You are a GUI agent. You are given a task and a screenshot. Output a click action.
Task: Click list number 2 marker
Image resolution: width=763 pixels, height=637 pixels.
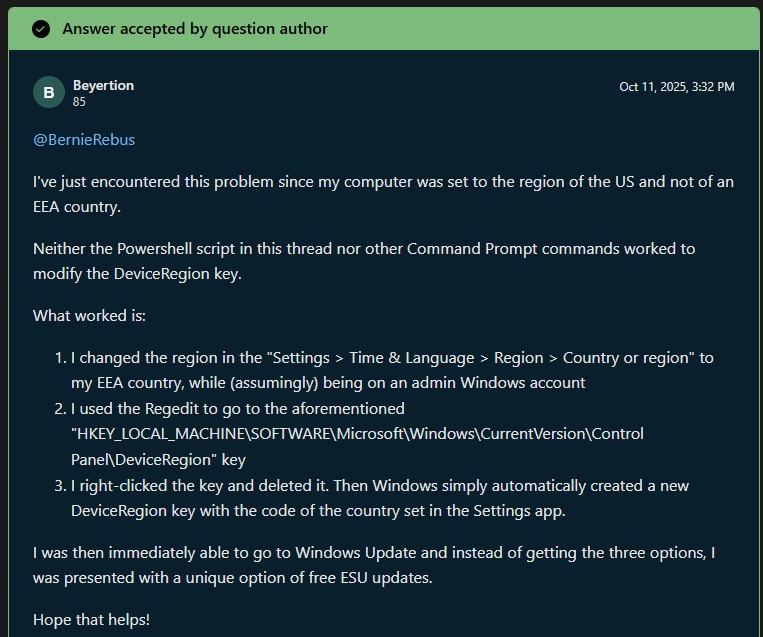click(x=60, y=409)
